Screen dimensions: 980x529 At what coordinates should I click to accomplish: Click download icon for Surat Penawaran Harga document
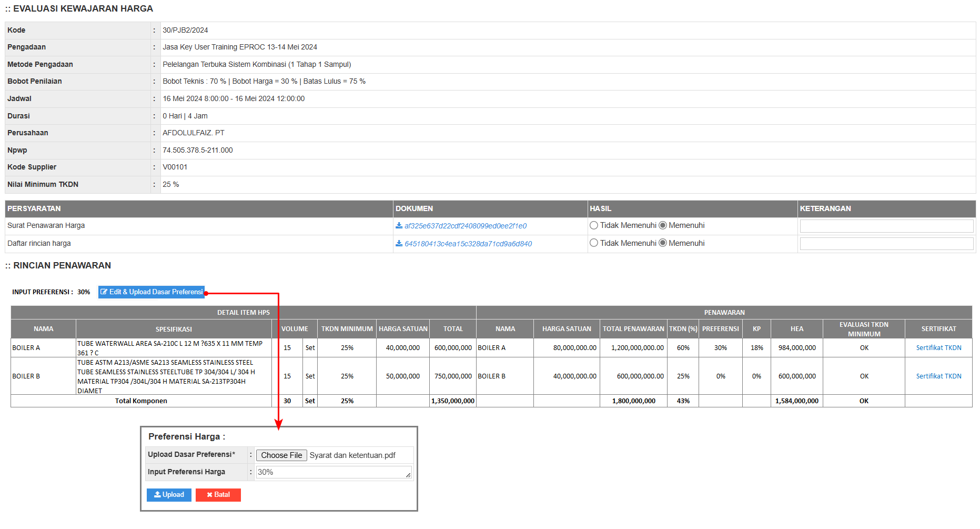[399, 226]
